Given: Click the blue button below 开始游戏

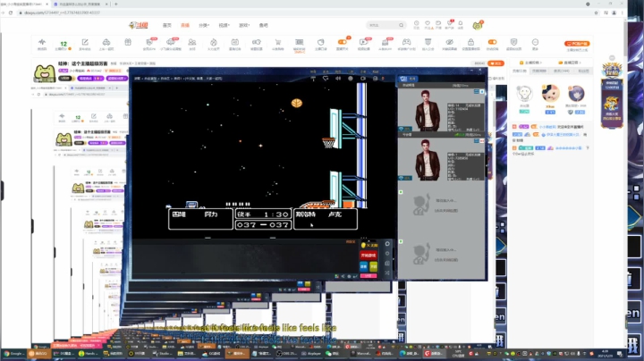Looking at the screenshot, I should [364, 266].
